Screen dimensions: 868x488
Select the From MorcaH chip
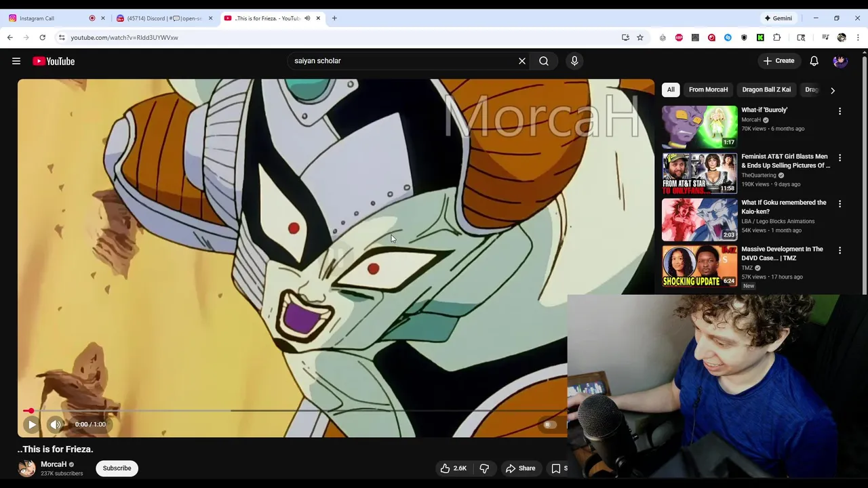[708, 89]
